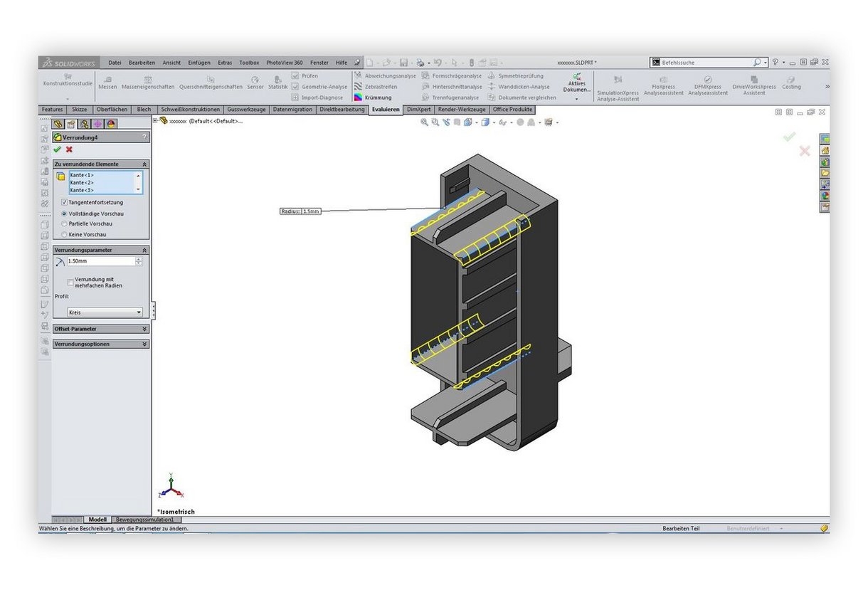Click Zoom to Fit in view toolbar
Viewport: 868px width, 590px height.
(x=425, y=122)
